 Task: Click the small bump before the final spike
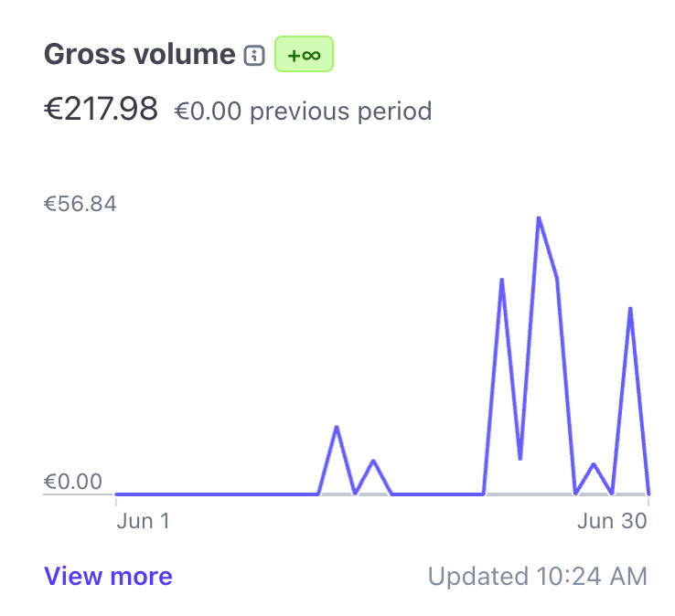pos(594,464)
